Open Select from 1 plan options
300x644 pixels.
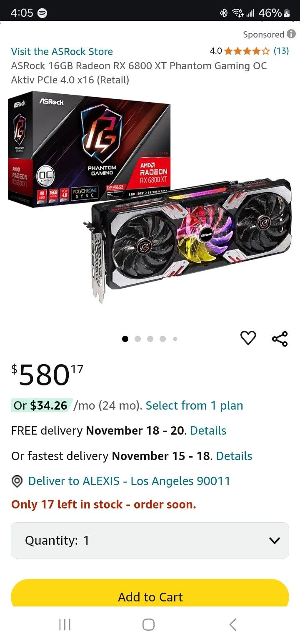tap(194, 405)
